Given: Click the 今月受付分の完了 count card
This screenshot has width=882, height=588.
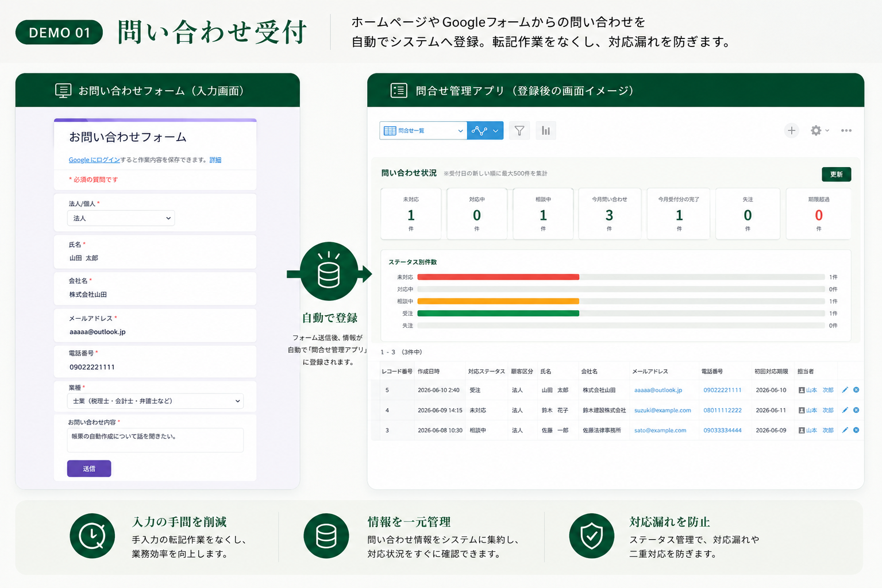Looking at the screenshot, I should pyautogui.click(x=679, y=214).
